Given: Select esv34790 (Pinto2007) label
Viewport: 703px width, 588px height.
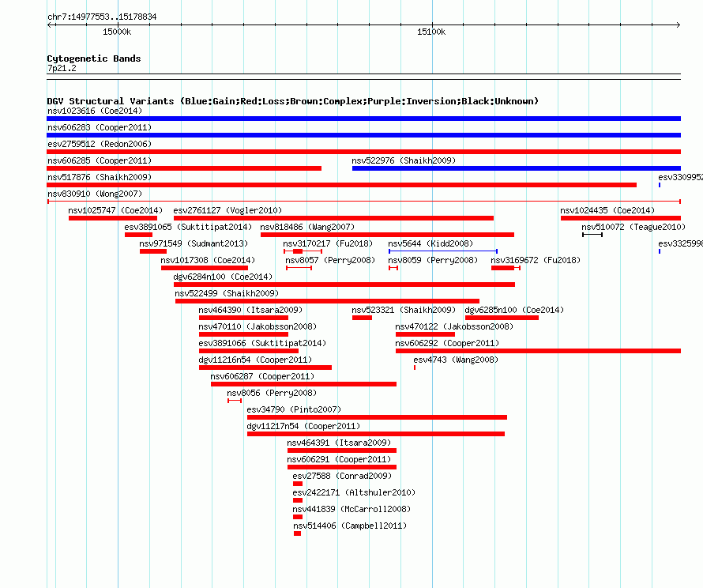Looking at the screenshot, I should point(294,409).
